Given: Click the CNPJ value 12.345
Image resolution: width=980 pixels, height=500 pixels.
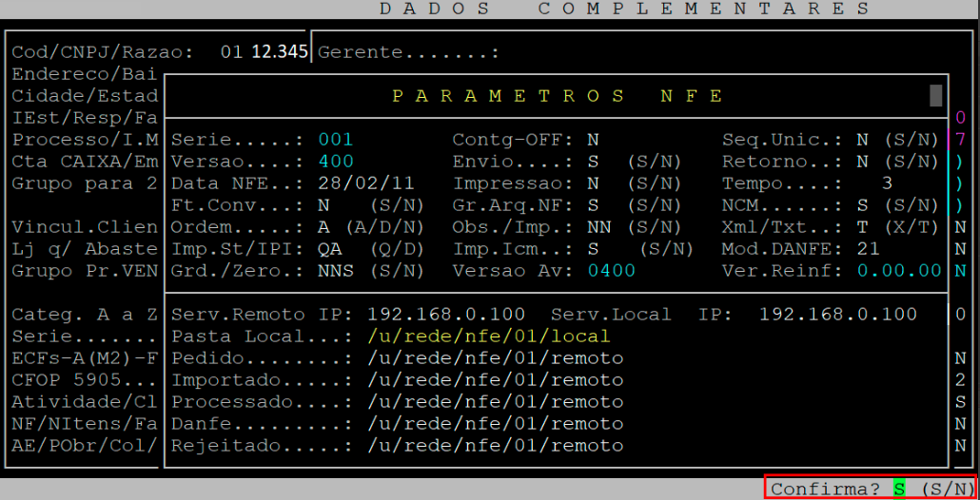Looking at the screenshot, I should [x=280, y=52].
